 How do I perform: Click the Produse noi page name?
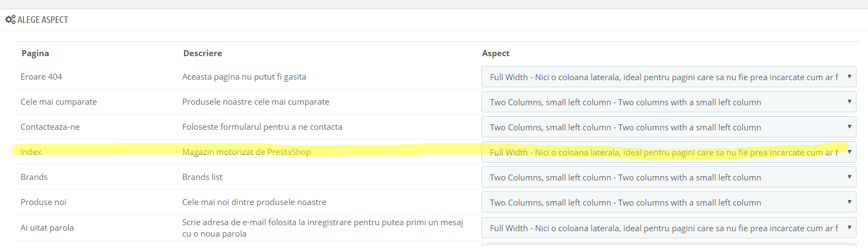44,202
